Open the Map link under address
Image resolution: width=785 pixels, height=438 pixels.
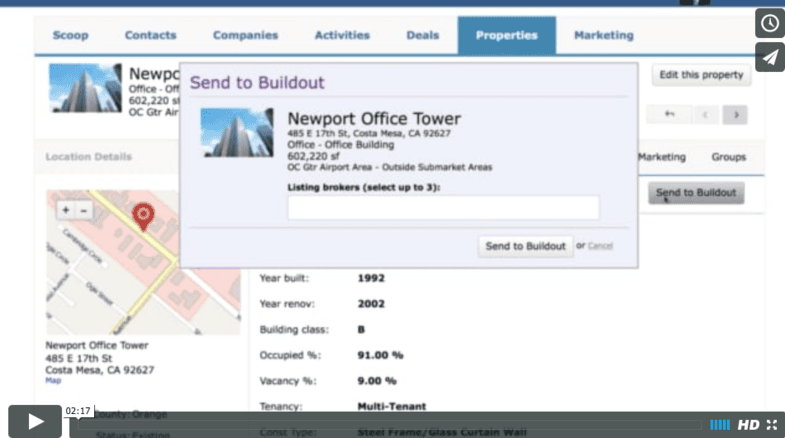(53, 381)
